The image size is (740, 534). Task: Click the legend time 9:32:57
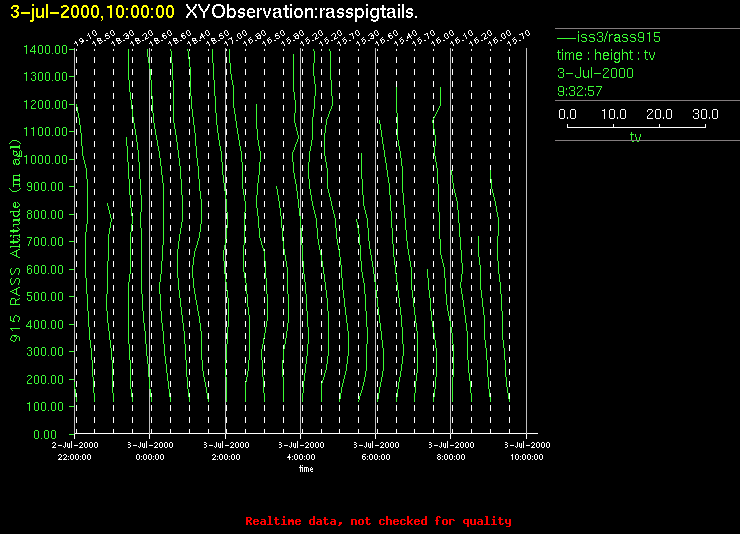coord(580,91)
